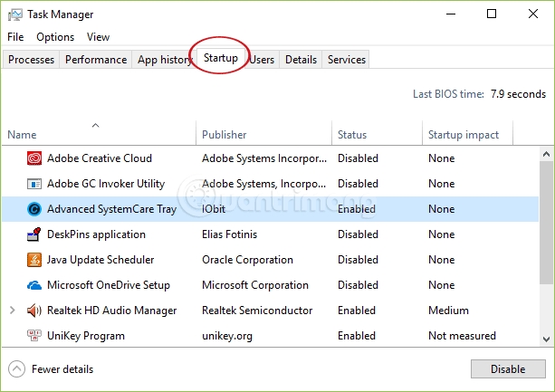Image resolution: width=555 pixels, height=392 pixels.
Task: Sort by the Startup impact column
Action: tap(463, 135)
